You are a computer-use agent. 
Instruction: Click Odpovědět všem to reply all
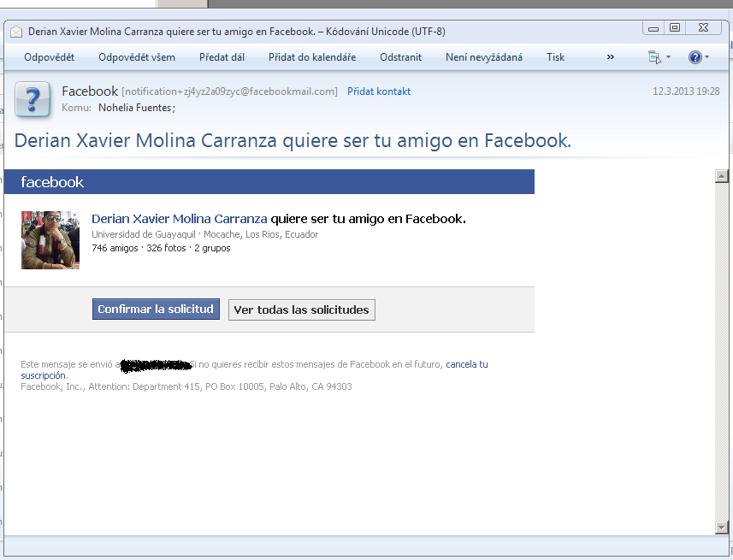137,57
